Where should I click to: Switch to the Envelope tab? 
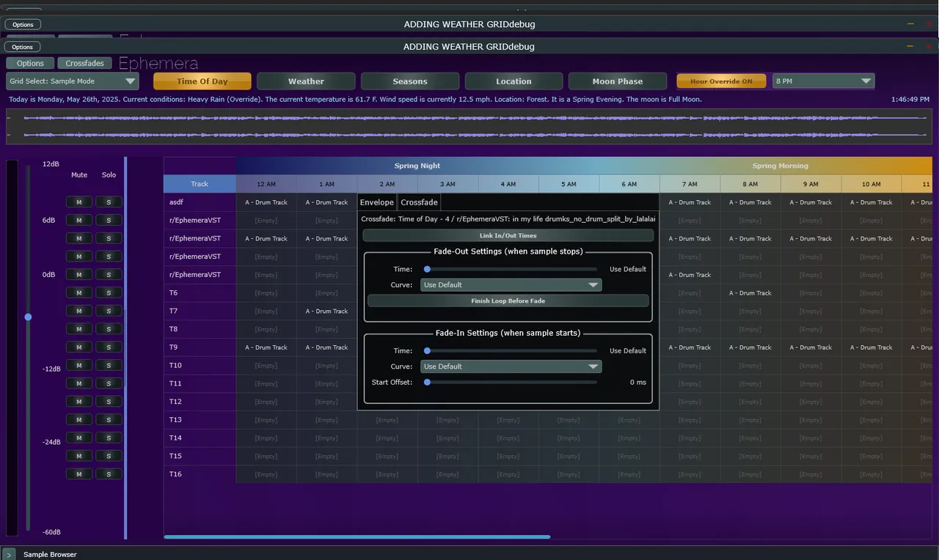point(377,202)
